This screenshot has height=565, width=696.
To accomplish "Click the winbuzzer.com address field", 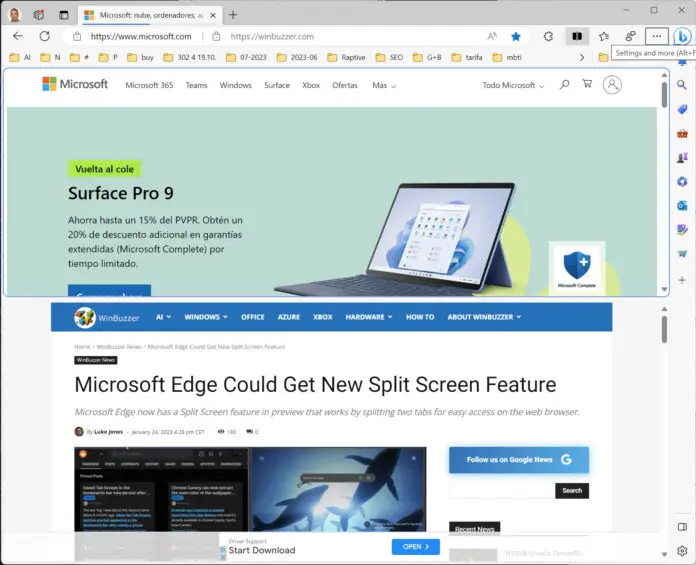I will pyautogui.click(x=272, y=36).
